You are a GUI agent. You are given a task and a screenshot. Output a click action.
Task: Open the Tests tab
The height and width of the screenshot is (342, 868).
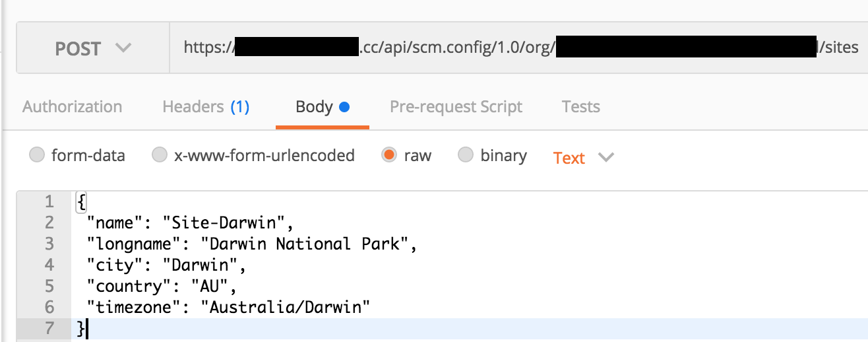point(580,107)
